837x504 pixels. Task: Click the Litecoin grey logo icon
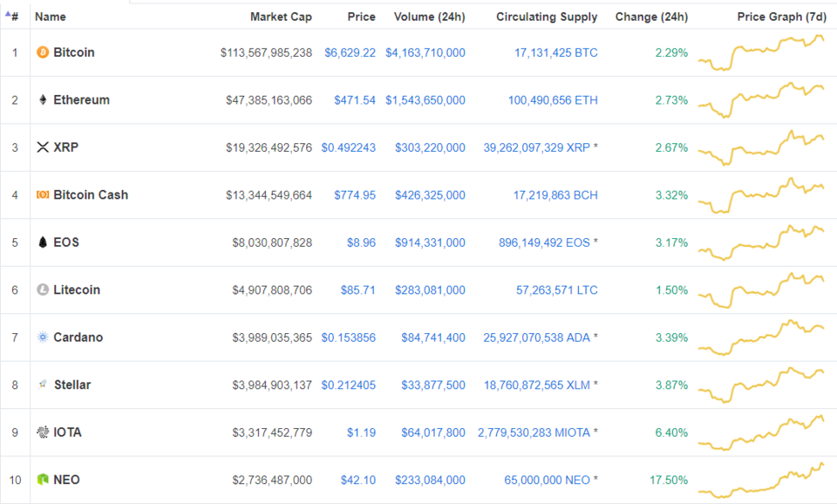tap(43, 289)
